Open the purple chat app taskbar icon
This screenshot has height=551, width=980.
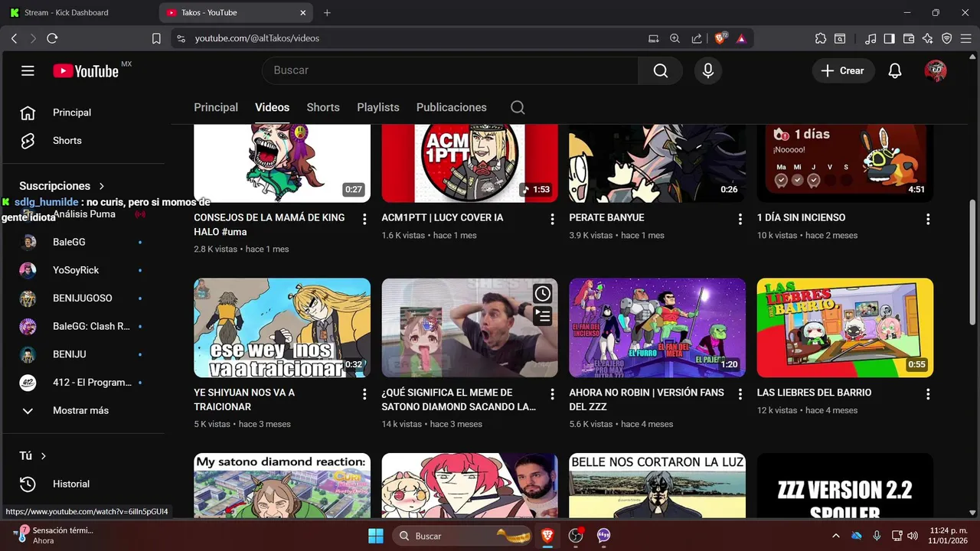coord(604,536)
